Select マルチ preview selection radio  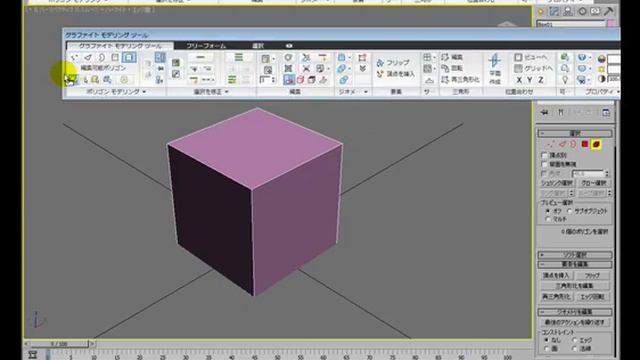pyautogui.click(x=548, y=220)
